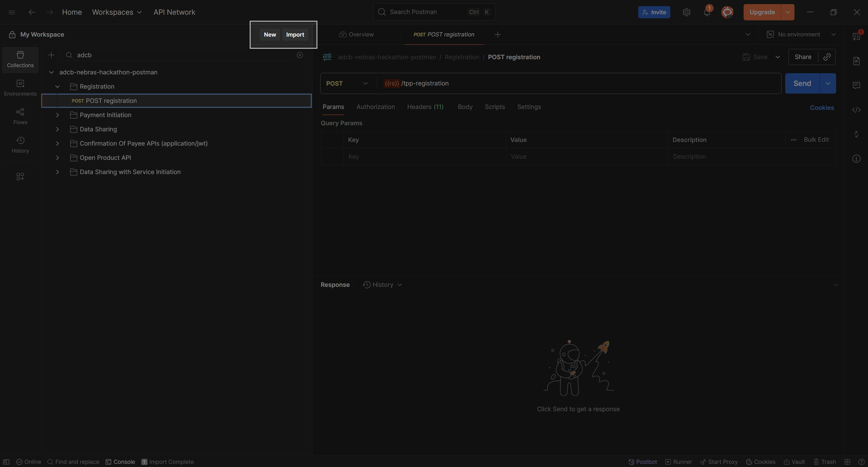Switch to the Body tab

click(465, 107)
